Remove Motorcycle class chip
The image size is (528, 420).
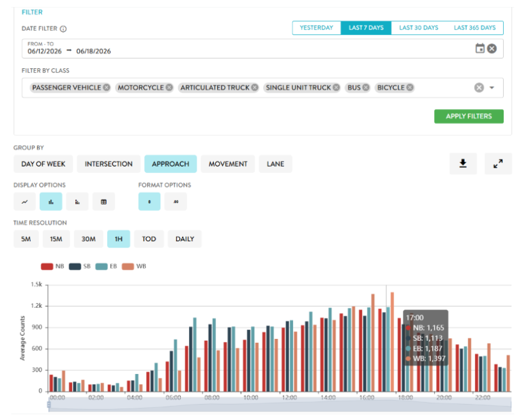pyautogui.click(x=169, y=87)
